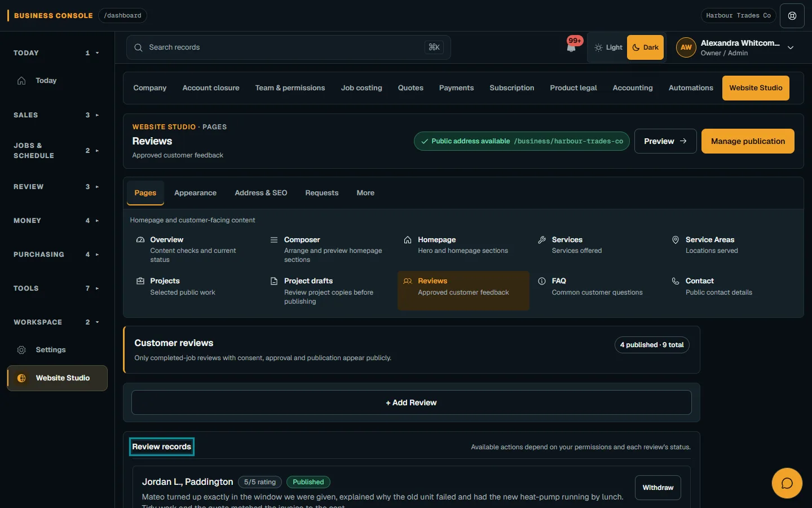This screenshot has height=508, width=812.
Task: Click the public address /business/harbour-trades-co badge
Action: pos(522,141)
